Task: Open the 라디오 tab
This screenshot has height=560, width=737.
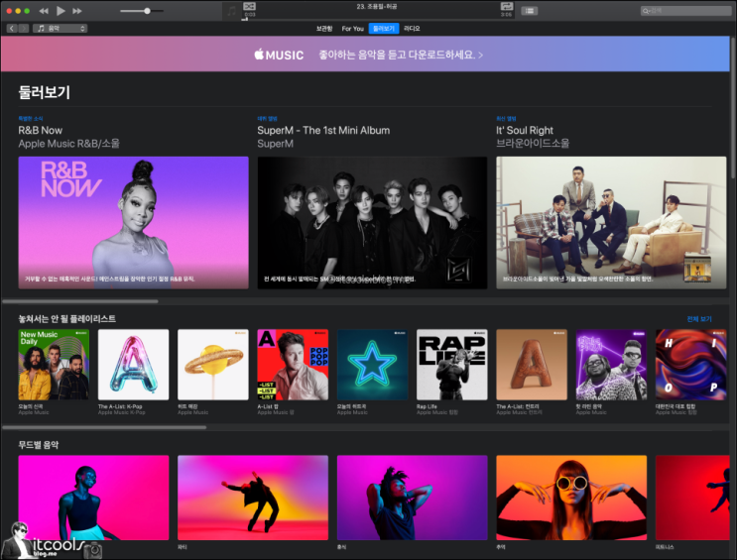Action: coord(412,28)
